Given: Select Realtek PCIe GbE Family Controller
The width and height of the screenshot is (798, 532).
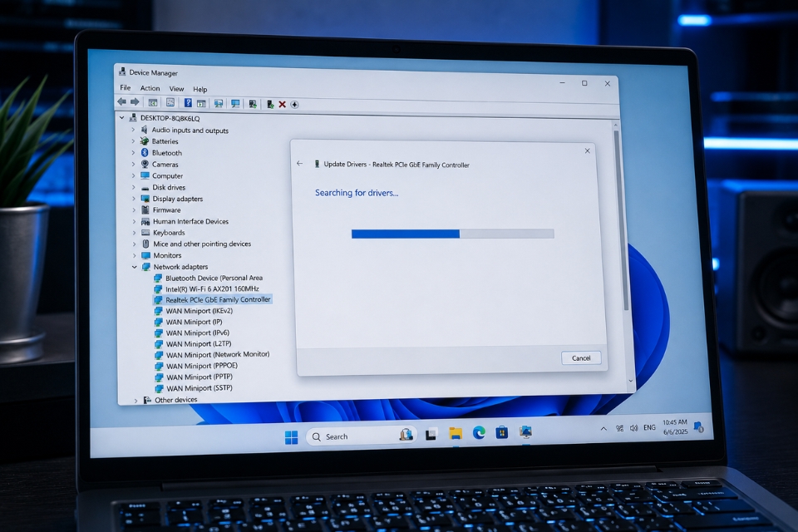Looking at the screenshot, I should pyautogui.click(x=212, y=300).
